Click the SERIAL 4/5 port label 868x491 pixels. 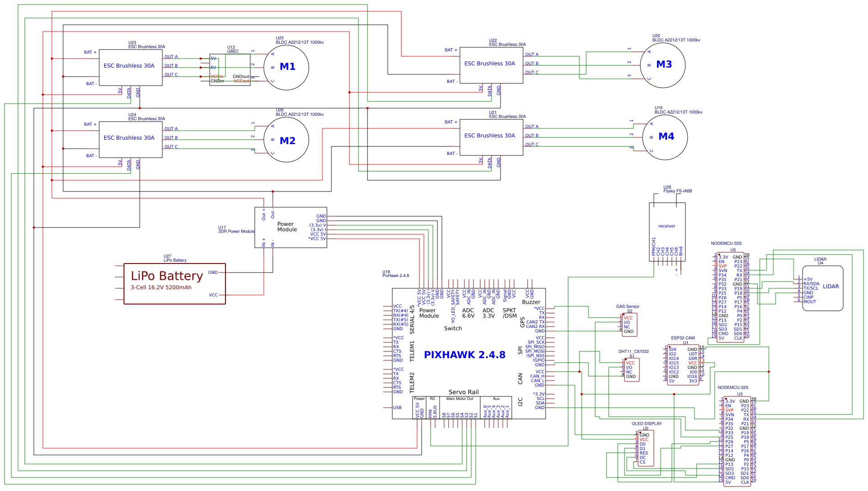(412, 319)
